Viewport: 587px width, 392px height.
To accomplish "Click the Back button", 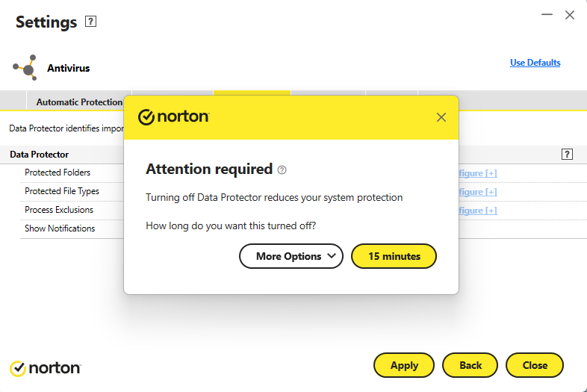I will click(470, 365).
